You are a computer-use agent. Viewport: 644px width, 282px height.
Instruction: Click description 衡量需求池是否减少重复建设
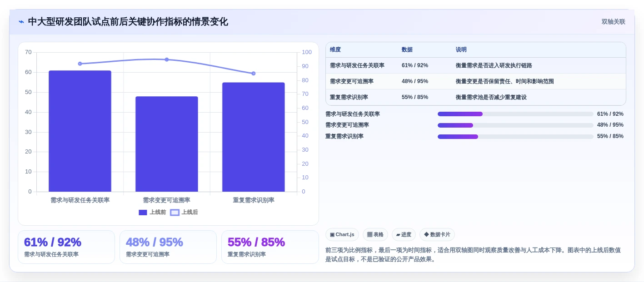click(x=491, y=97)
